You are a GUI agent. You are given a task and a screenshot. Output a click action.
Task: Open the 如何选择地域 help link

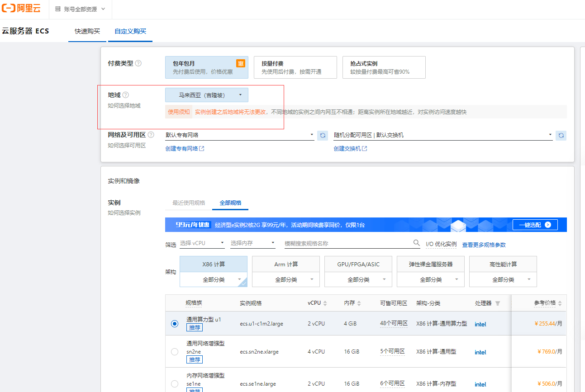point(124,105)
